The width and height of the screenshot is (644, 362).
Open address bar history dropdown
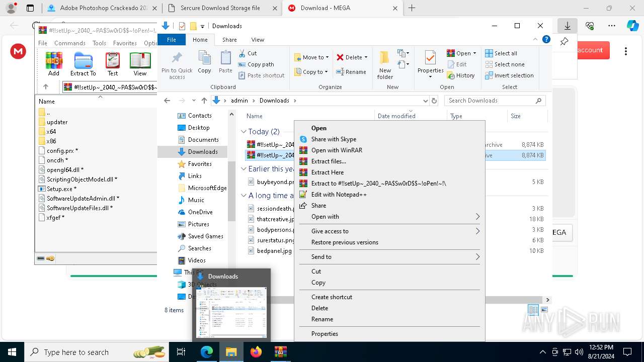426,101
